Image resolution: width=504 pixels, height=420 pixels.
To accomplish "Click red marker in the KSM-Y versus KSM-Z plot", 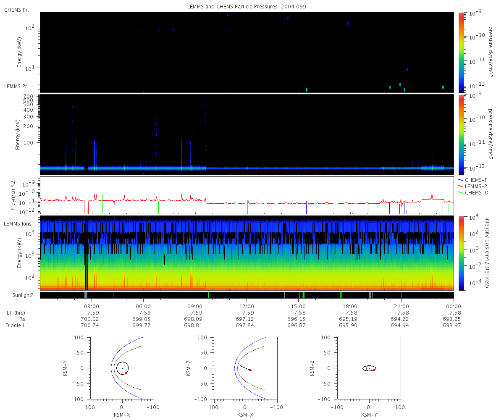I will point(374,370).
